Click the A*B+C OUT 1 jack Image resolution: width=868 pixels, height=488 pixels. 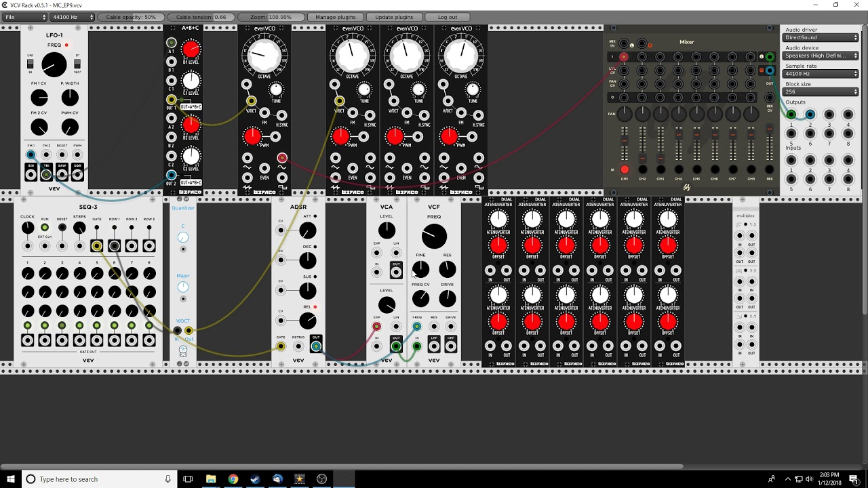pyautogui.click(x=172, y=100)
